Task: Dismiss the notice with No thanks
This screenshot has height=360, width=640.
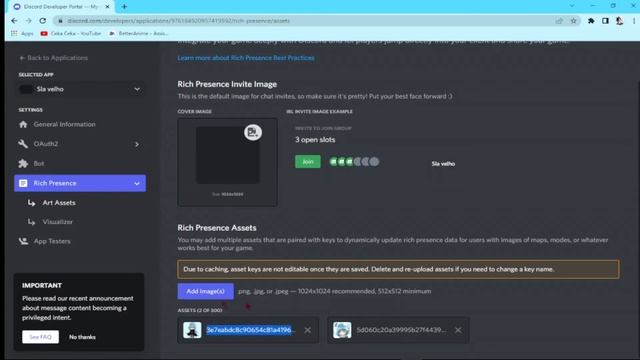Action: point(82,337)
